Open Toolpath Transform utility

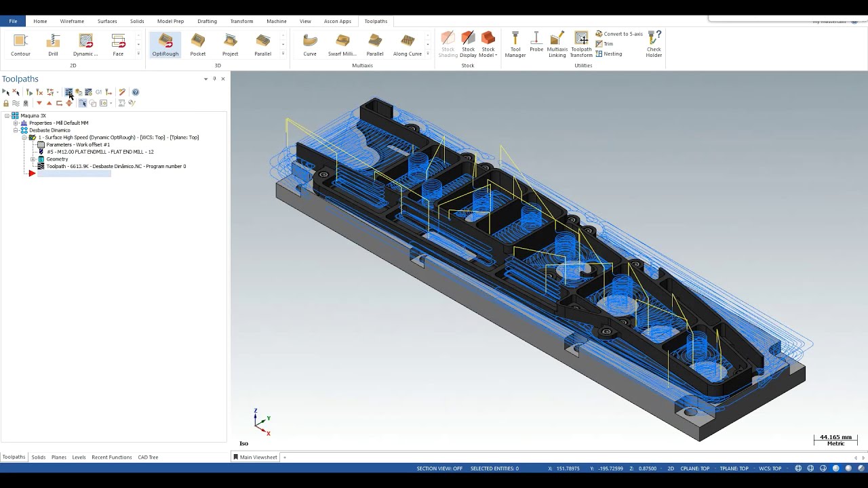[581, 45]
